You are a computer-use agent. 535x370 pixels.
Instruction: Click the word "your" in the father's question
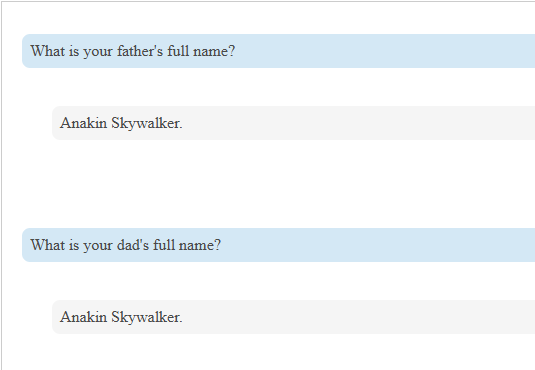coord(98,52)
